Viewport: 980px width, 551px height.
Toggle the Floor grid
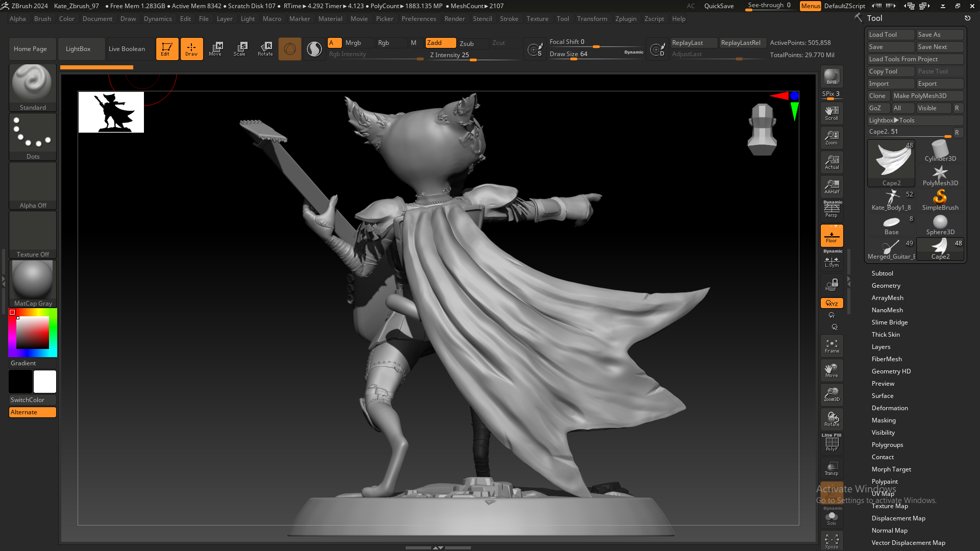point(831,236)
